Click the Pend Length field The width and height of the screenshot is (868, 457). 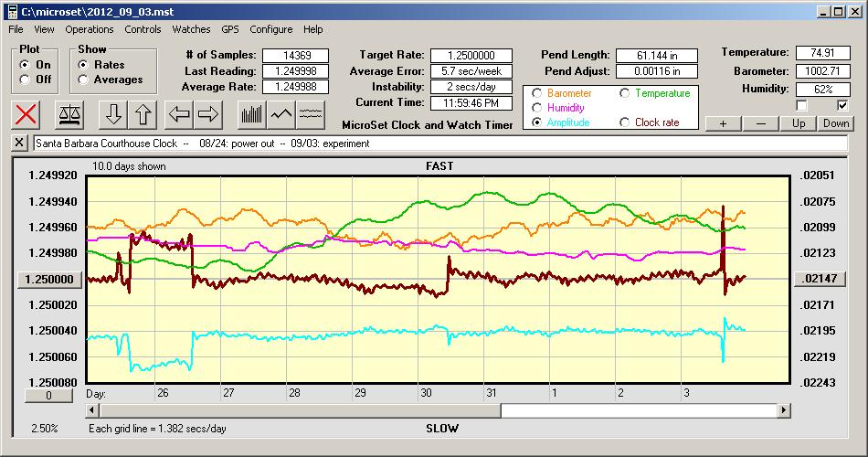point(657,56)
